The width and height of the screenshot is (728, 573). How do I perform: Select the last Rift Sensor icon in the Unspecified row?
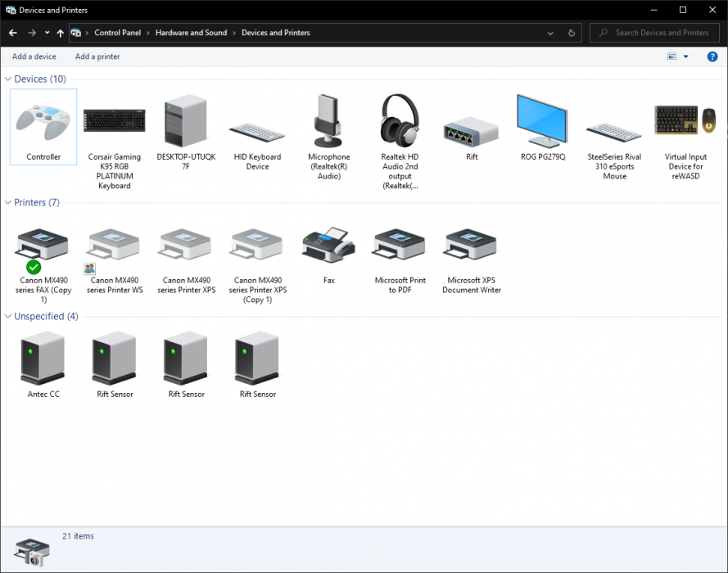tap(257, 359)
